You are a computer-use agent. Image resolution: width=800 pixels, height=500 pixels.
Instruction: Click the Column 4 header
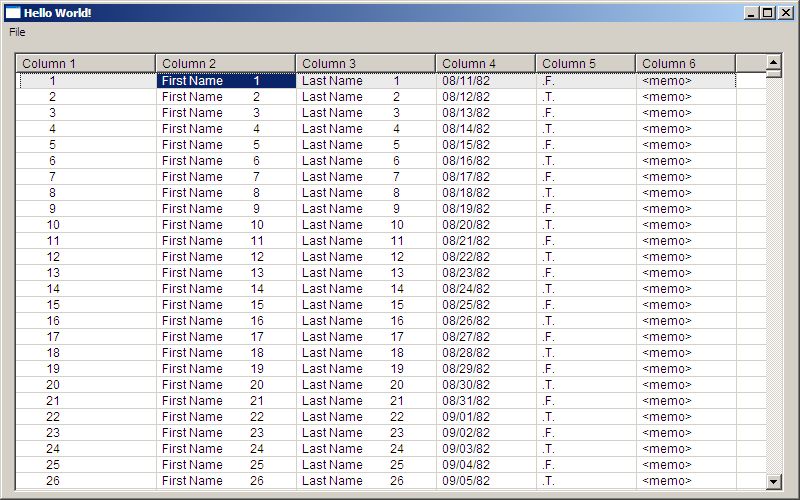click(485, 64)
